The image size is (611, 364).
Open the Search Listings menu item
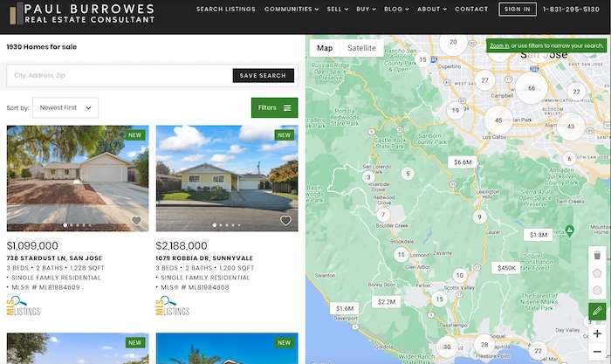pyautogui.click(x=225, y=9)
